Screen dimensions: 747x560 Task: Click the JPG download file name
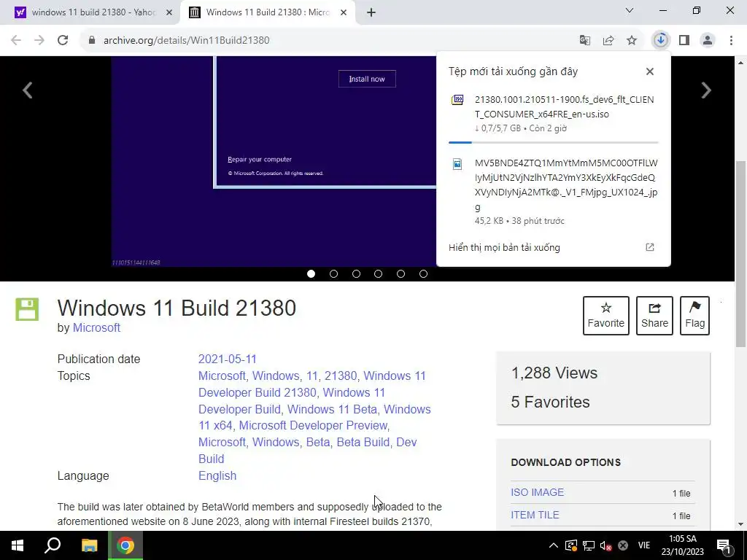click(566, 184)
